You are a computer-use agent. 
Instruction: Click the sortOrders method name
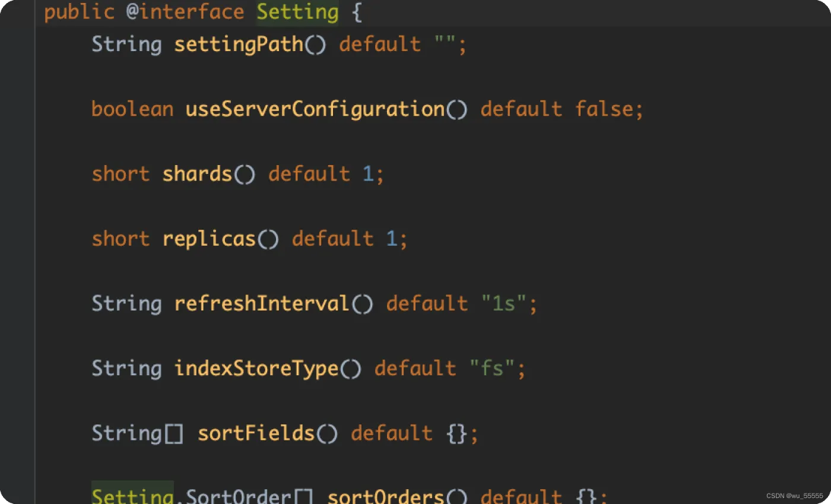click(386, 496)
